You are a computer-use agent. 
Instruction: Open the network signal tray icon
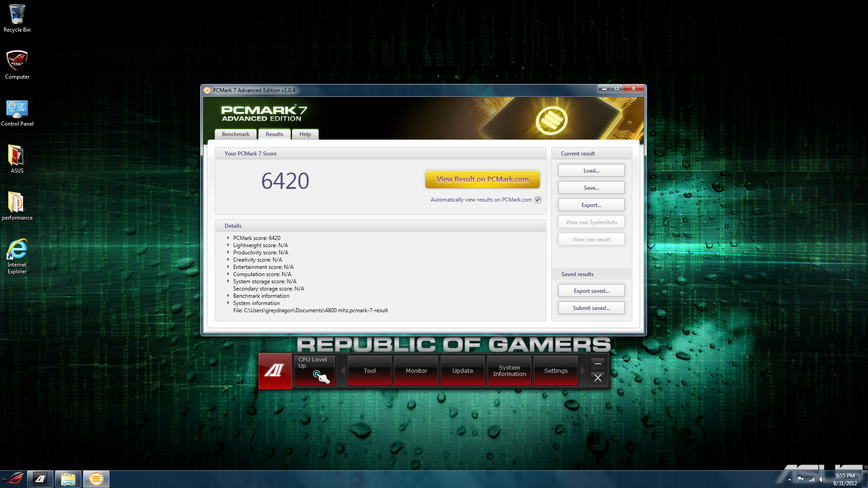[811, 479]
